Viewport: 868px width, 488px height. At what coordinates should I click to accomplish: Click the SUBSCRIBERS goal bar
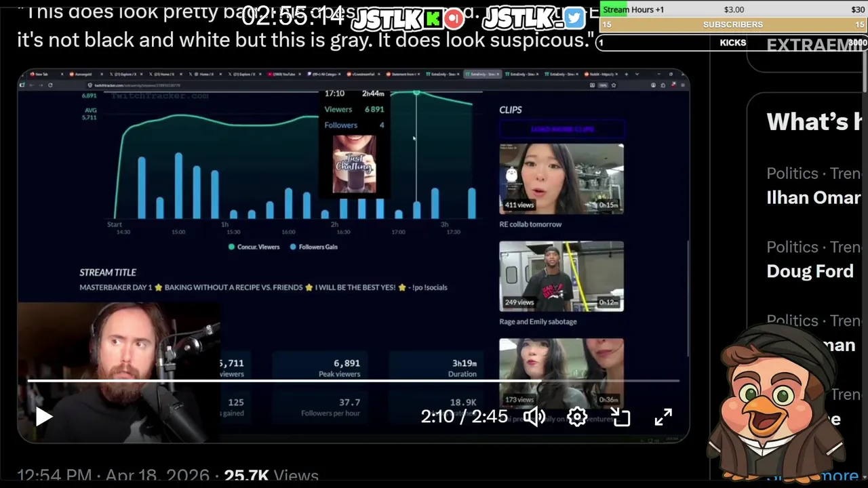coord(733,24)
